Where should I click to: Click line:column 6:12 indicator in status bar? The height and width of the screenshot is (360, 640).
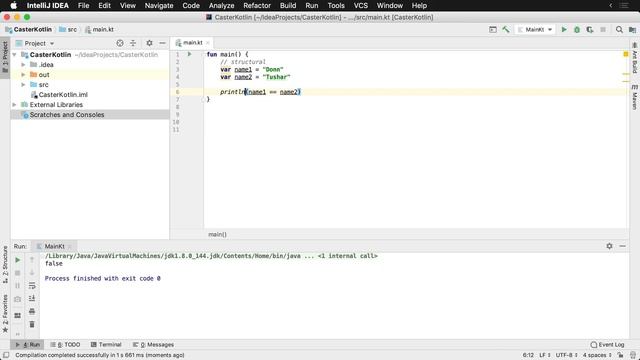click(528, 355)
